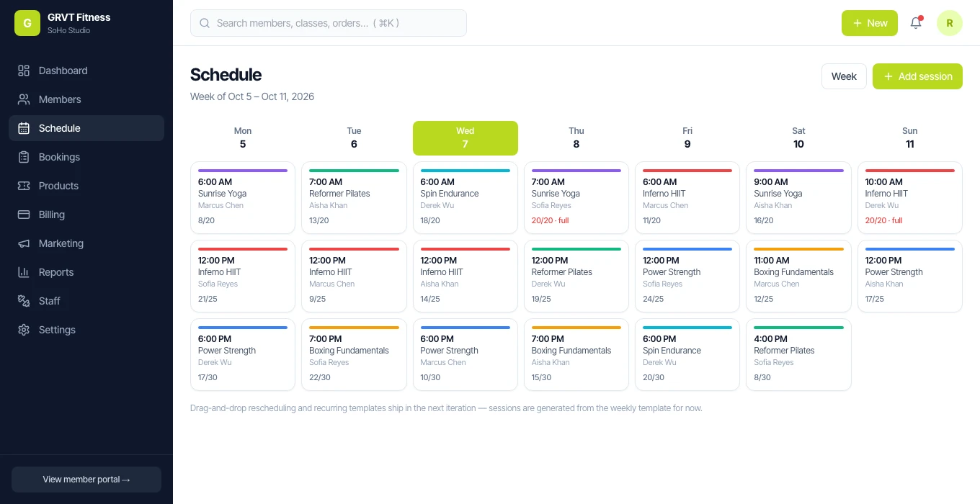The height and width of the screenshot is (504, 980).
Task: Open Saturday 9:00 AM Sunrise Yoga session
Action: [798, 198]
